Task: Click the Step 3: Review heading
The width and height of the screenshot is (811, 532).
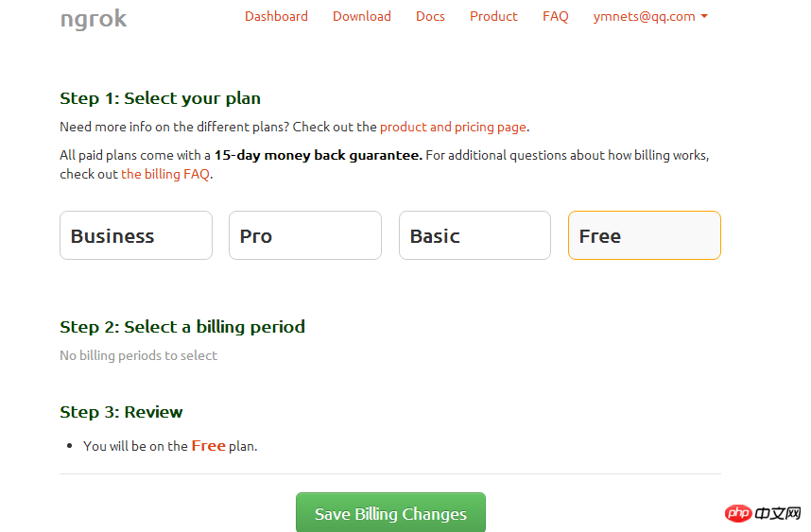Action: tap(122, 412)
